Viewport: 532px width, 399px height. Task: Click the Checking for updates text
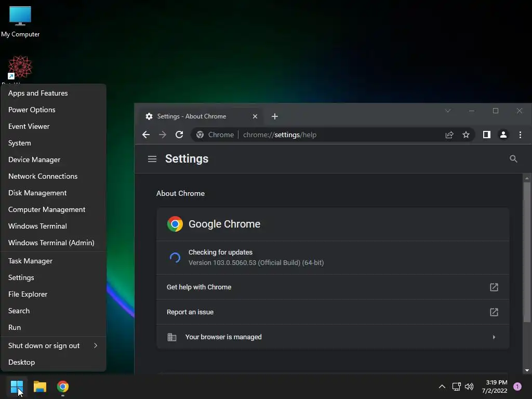220,252
